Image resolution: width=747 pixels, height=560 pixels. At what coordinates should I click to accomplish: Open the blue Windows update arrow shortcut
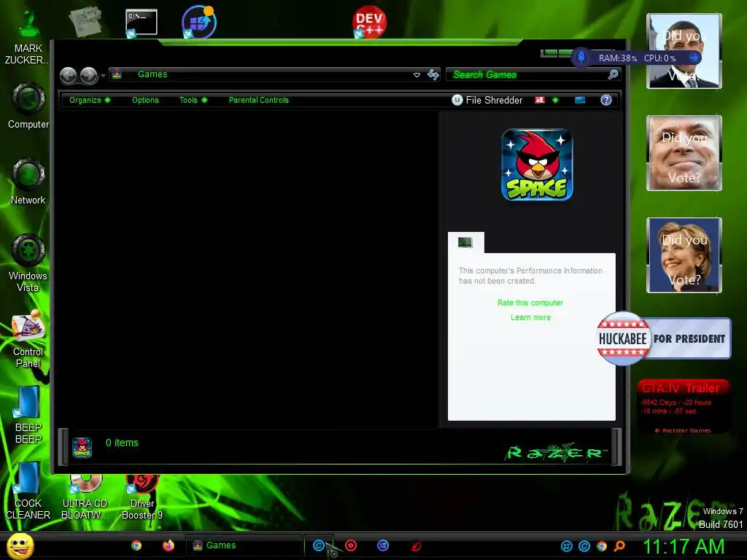tap(198, 22)
